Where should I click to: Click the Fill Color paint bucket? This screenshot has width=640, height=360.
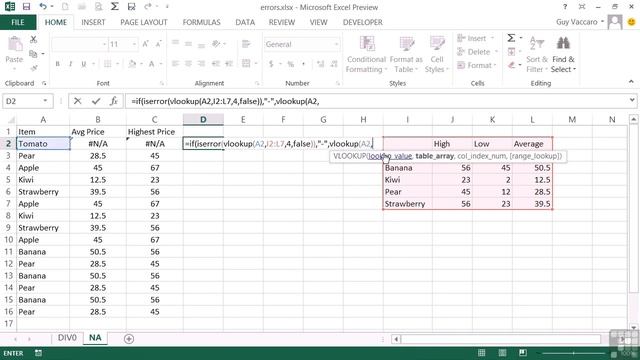(x=132, y=64)
